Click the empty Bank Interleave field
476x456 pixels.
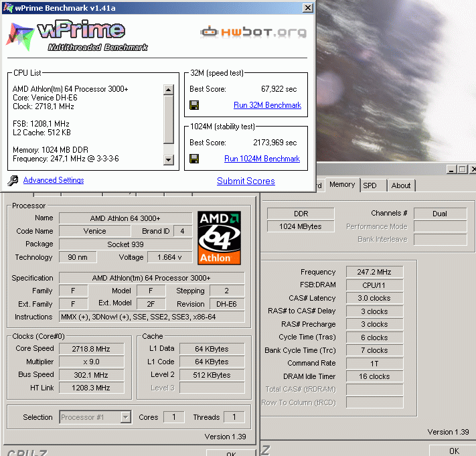440,239
